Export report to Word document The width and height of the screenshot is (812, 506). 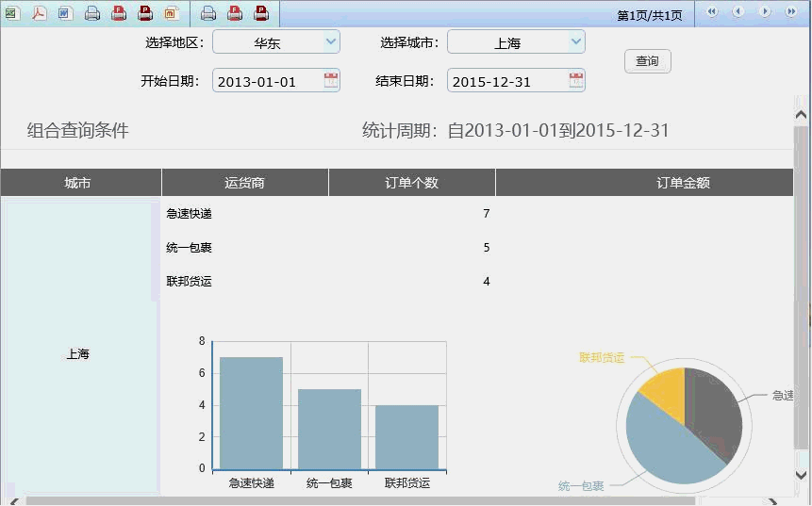(65, 13)
